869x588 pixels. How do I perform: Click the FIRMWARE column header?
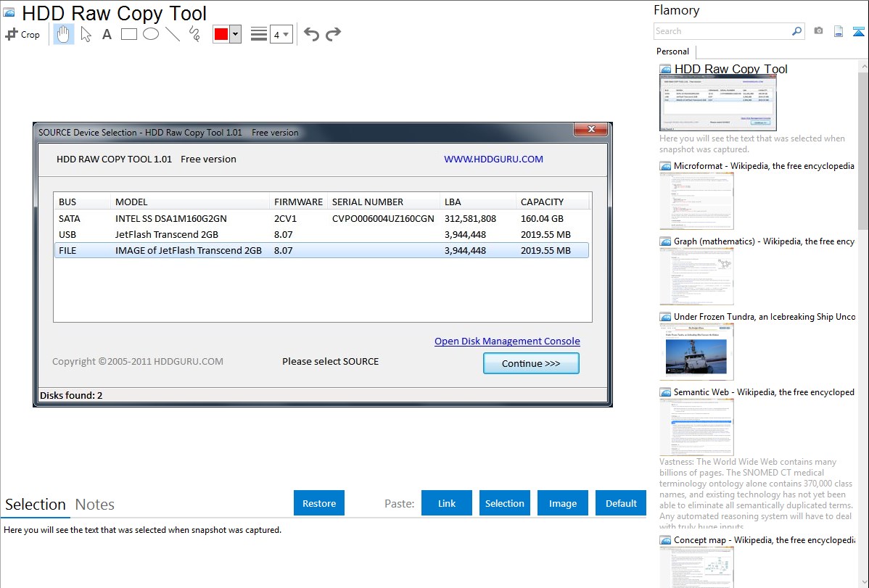[x=298, y=202]
